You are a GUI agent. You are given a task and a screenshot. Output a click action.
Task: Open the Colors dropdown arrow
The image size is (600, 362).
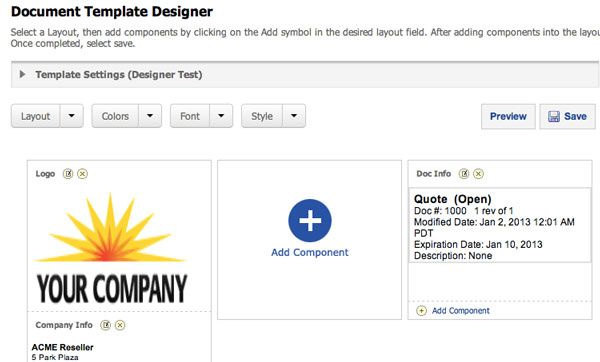click(150, 116)
